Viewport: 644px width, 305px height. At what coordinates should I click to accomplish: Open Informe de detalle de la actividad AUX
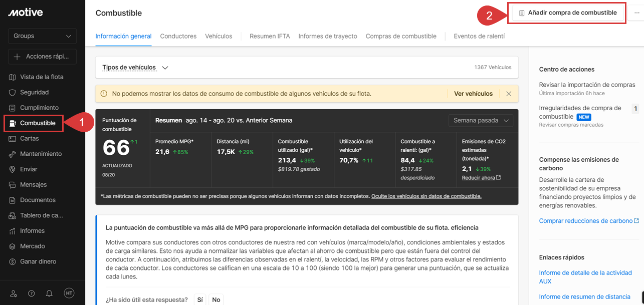click(x=585, y=277)
